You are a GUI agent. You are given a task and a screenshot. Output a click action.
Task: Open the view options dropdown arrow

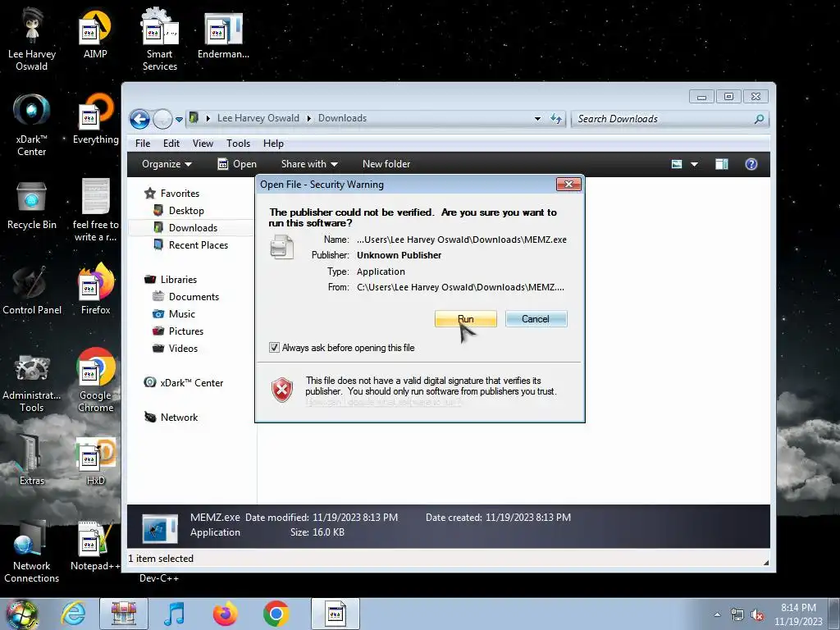694,164
